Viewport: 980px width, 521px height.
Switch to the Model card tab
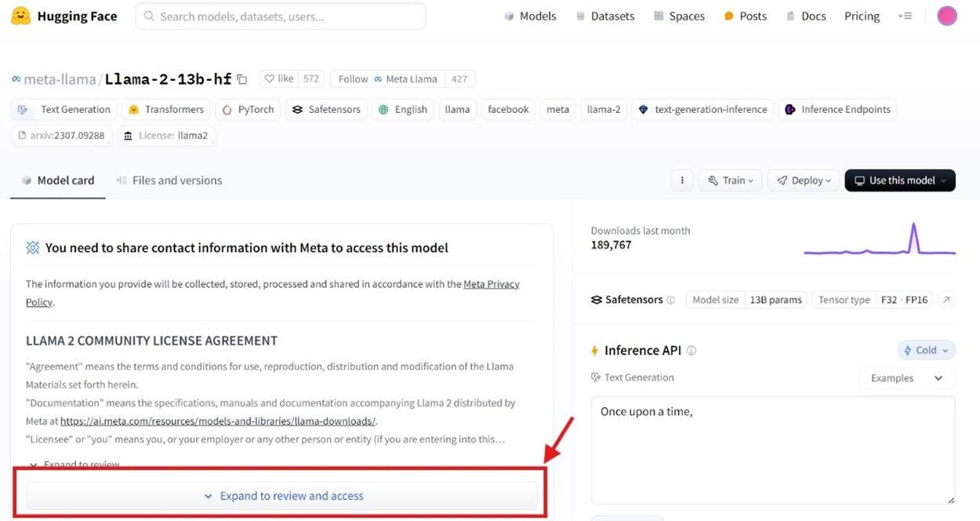point(58,180)
